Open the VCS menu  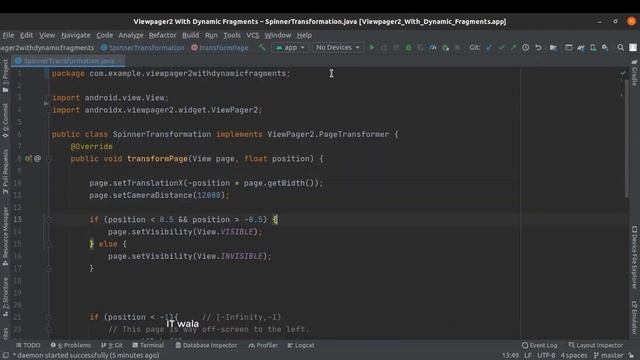point(252,36)
